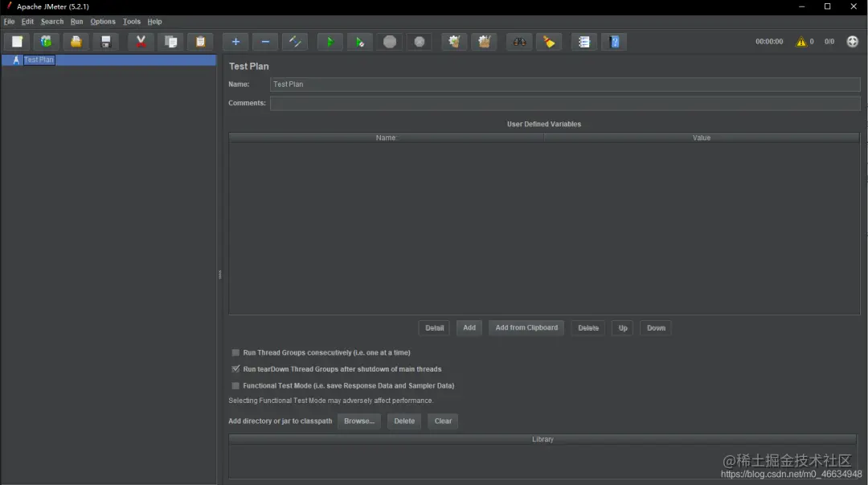Click the New test plan toolbar icon

[x=17, y=42]
